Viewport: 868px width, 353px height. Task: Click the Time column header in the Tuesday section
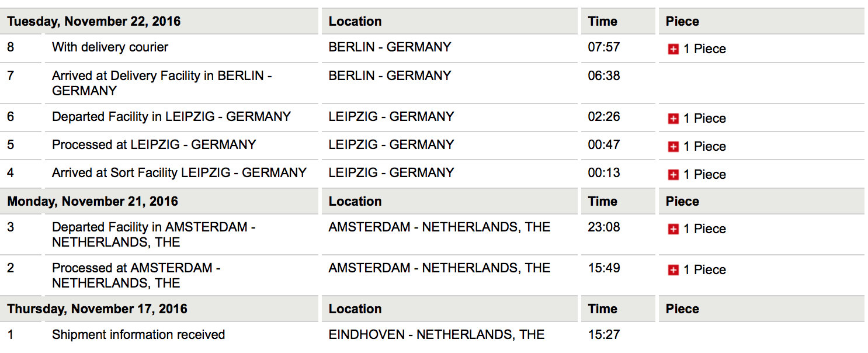point(602,22)
